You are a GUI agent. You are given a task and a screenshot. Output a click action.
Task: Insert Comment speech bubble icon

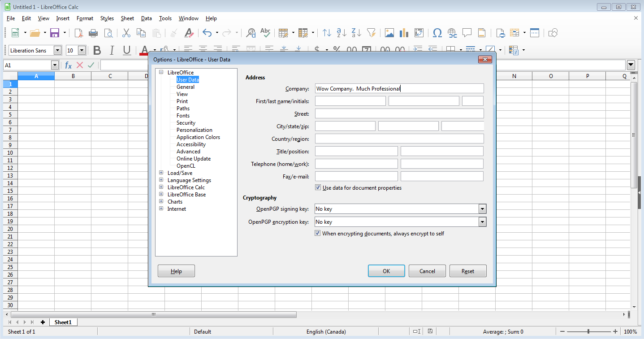coord(467,33)
